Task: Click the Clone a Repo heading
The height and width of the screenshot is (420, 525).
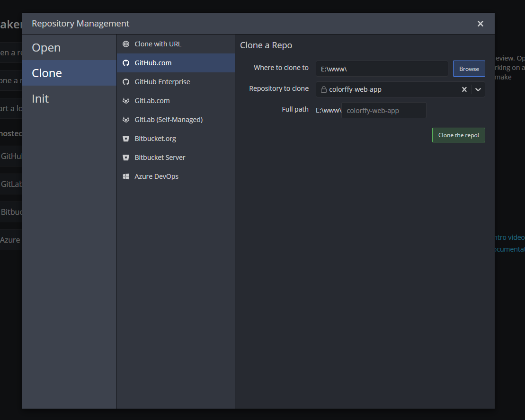Action: click(266, 45)
